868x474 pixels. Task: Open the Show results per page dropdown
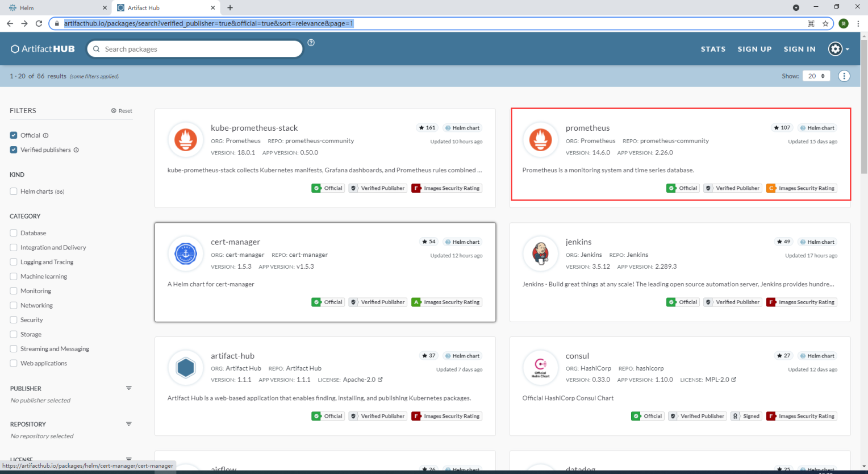pyautogui.click(x=816, y=76)
